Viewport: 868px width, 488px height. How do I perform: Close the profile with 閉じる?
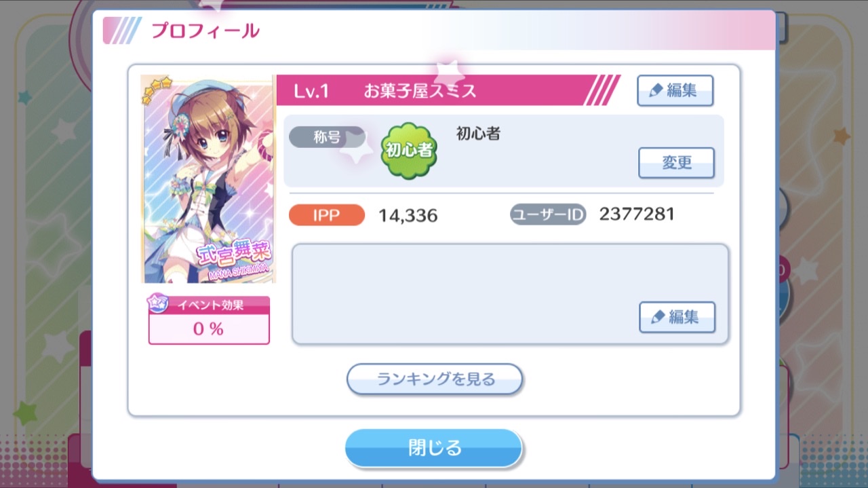tap(434, 448)
